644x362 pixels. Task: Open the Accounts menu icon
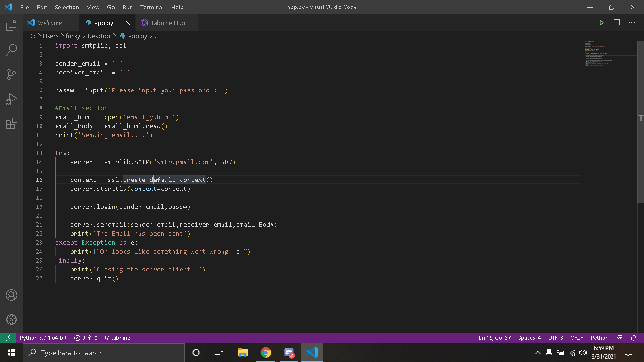[11, 295]
